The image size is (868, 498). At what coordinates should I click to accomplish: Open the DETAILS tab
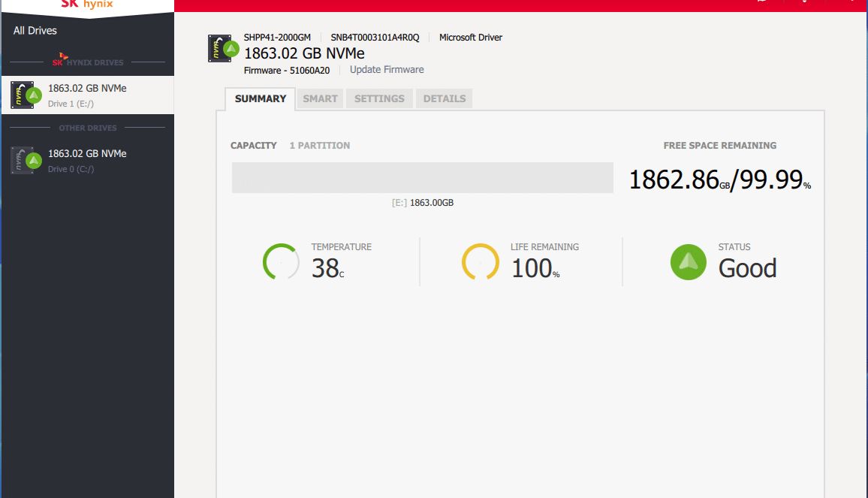444,99
